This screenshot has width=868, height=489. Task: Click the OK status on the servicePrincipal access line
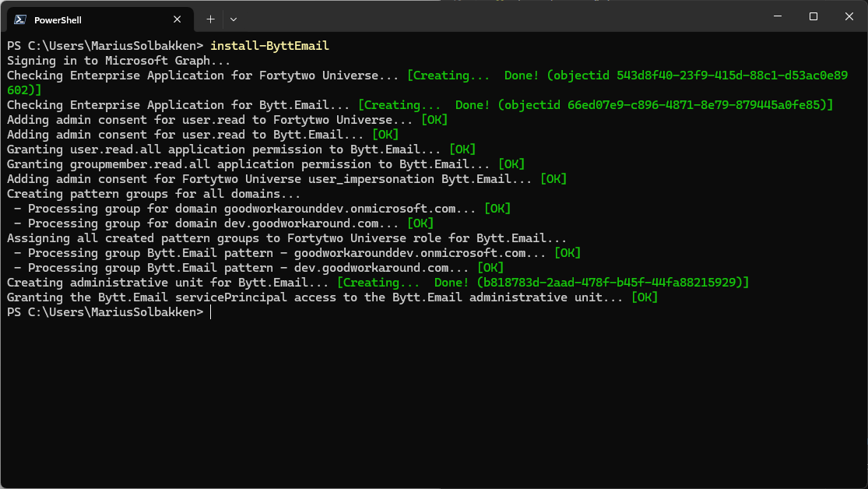(x=644, y=297)
